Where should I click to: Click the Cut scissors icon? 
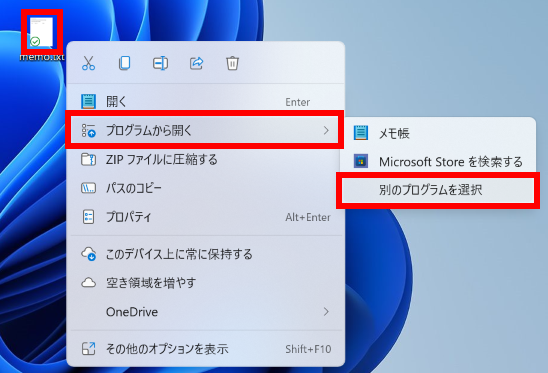[88, 63]
